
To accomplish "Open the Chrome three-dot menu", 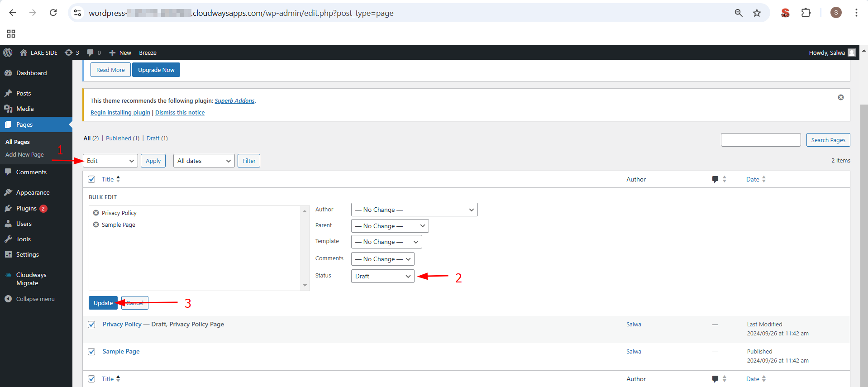I will click(856, 13).
